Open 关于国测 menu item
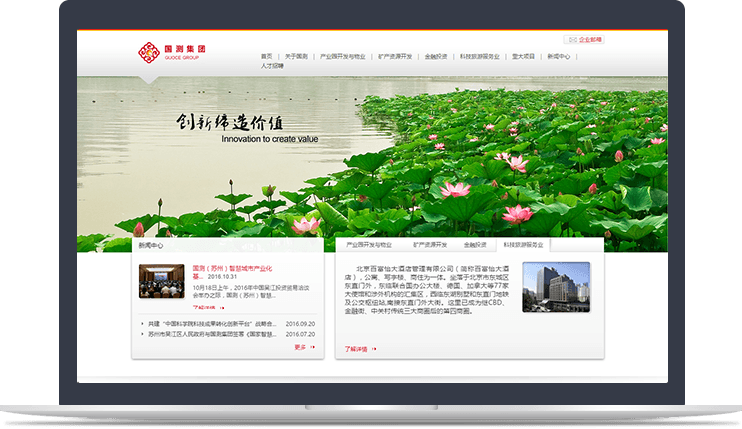 click(296, 57)
